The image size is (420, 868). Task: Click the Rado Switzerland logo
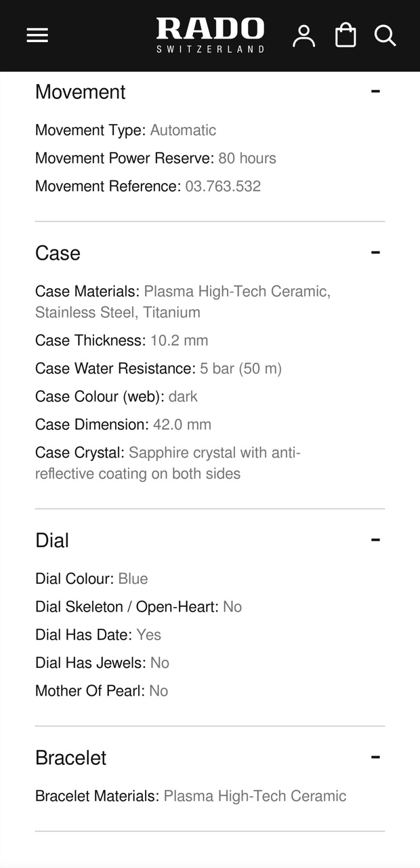click(x=210, y=35)
